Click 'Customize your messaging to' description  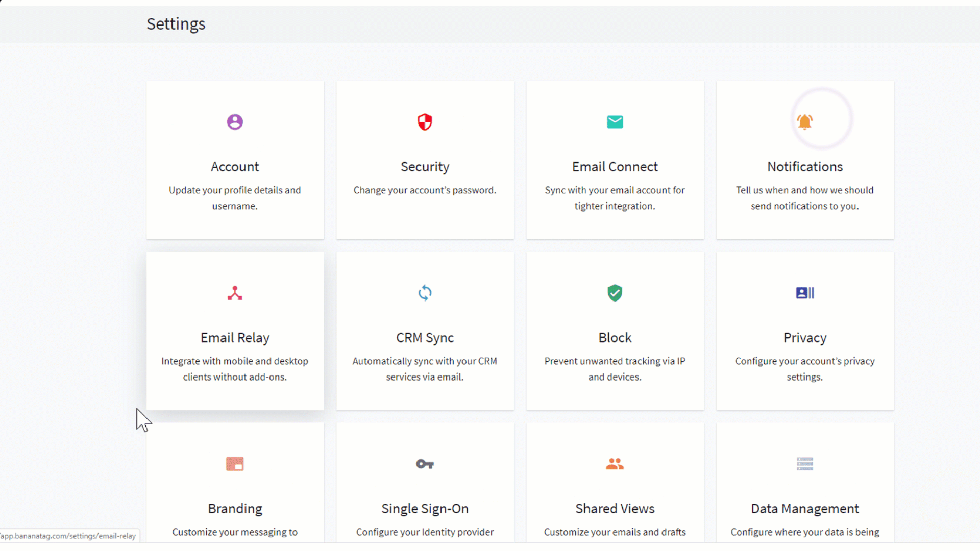click(235, 532)
